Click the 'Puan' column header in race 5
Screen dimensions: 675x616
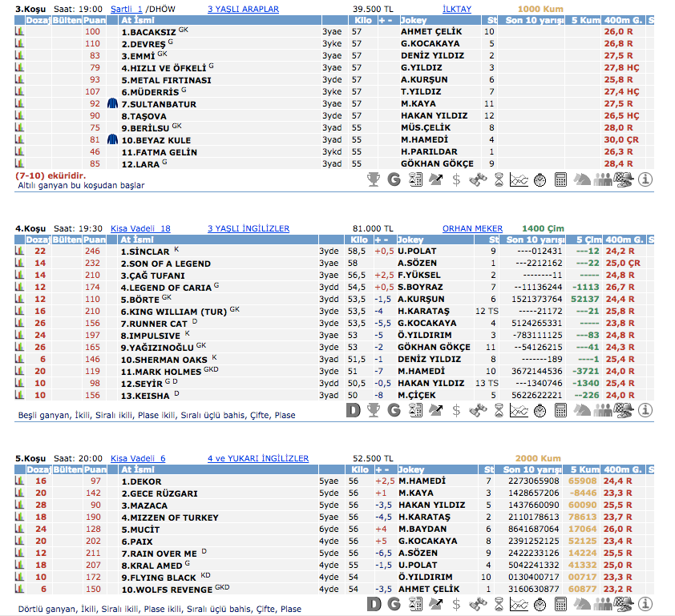pos(95,469)
